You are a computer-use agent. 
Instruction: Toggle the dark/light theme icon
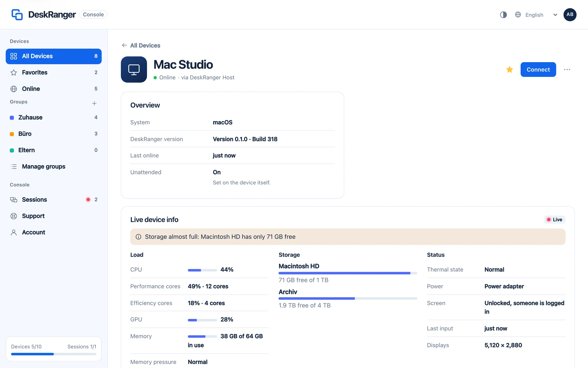tap(503, 15)
